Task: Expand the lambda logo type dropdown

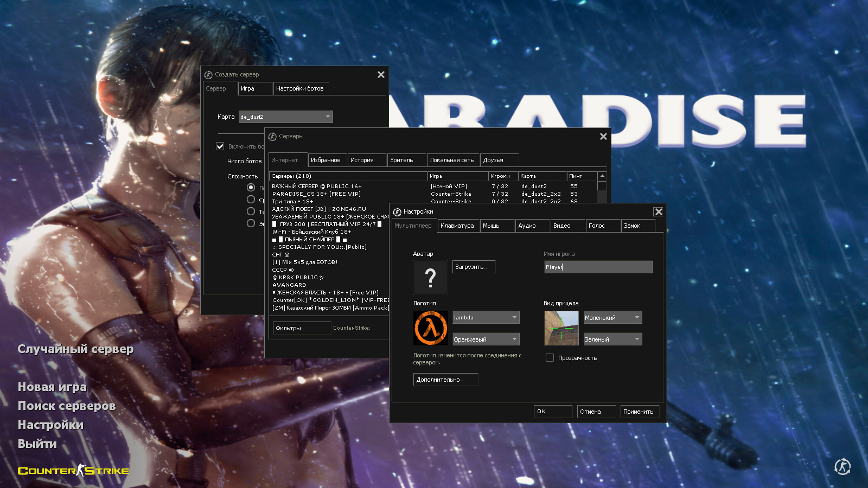Action: (x=486, y=318)
